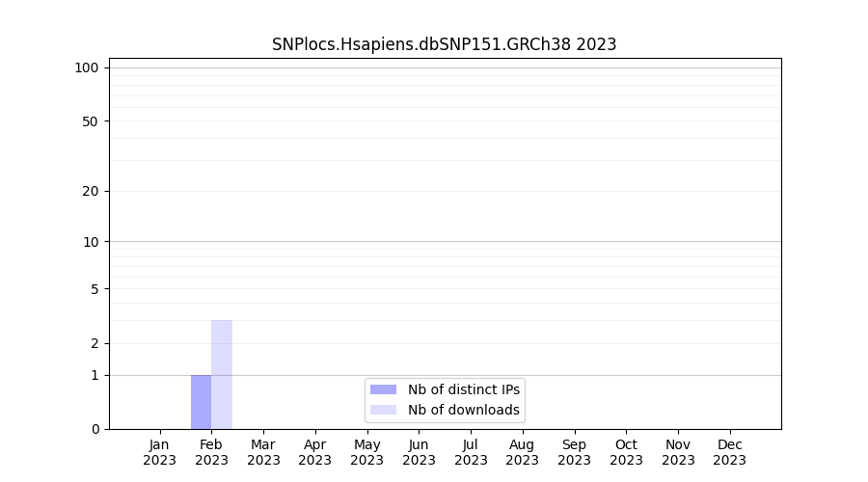Screen dimensions: 868x482
Task: Click the 'Nb of downloads' legend color swatch
Action: (x=383, y=410)
